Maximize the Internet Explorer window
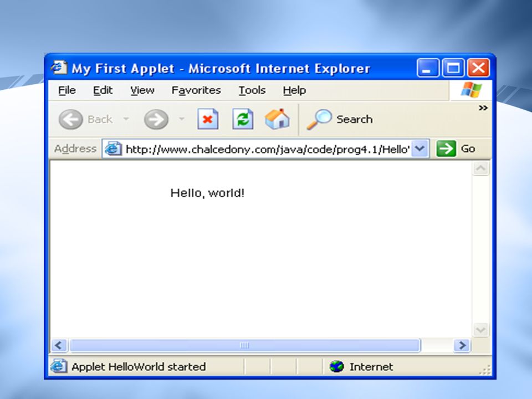532x399 pixels. [x=453, y=68]
